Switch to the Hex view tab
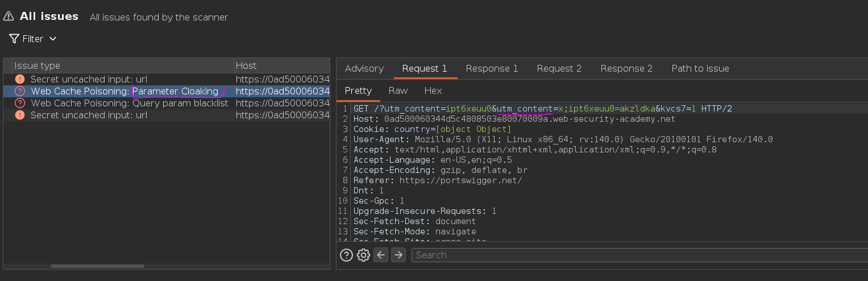Screen dimensions: 868x281 tap(433, 90)
